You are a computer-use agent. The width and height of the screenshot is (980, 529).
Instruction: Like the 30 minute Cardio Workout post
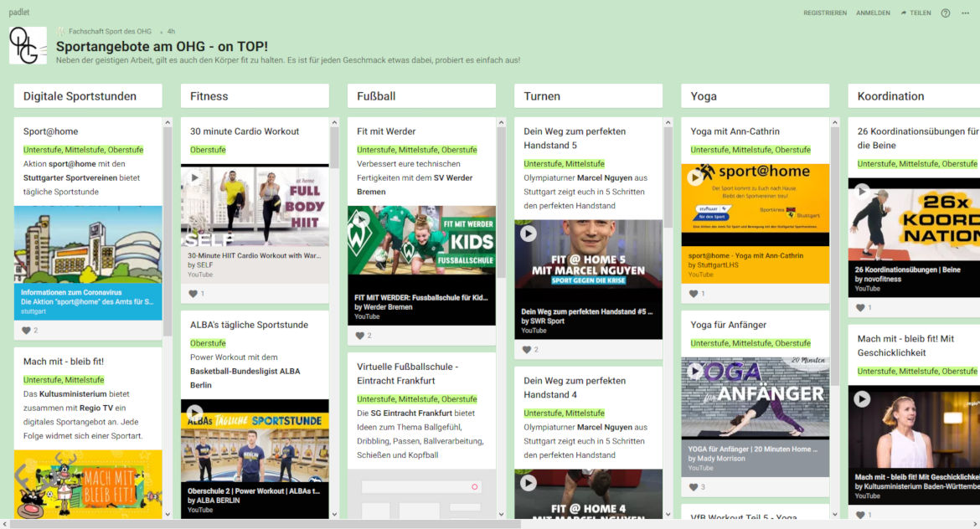(x=193, y=294)
